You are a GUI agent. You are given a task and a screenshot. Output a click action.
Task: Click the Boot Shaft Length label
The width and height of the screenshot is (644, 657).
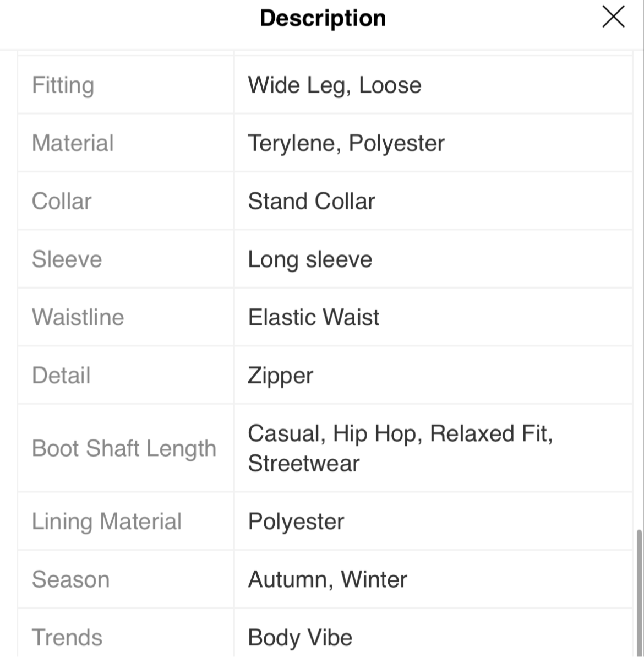point(124,448)
